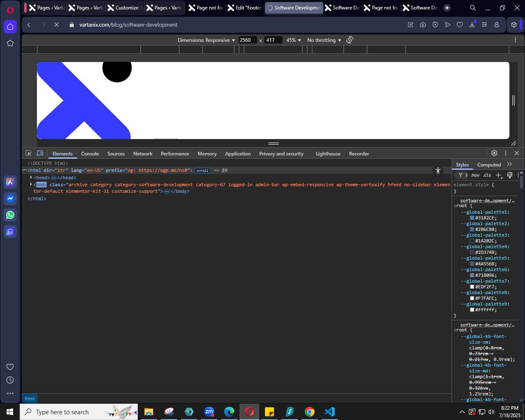
Task: Open the Network tab
Action: [143, 153]
